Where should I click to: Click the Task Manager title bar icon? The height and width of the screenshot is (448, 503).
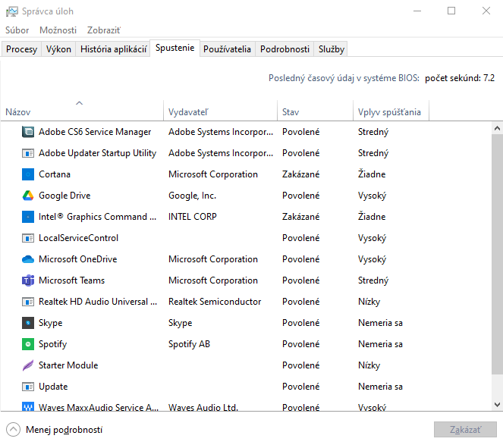click(12, 11)
